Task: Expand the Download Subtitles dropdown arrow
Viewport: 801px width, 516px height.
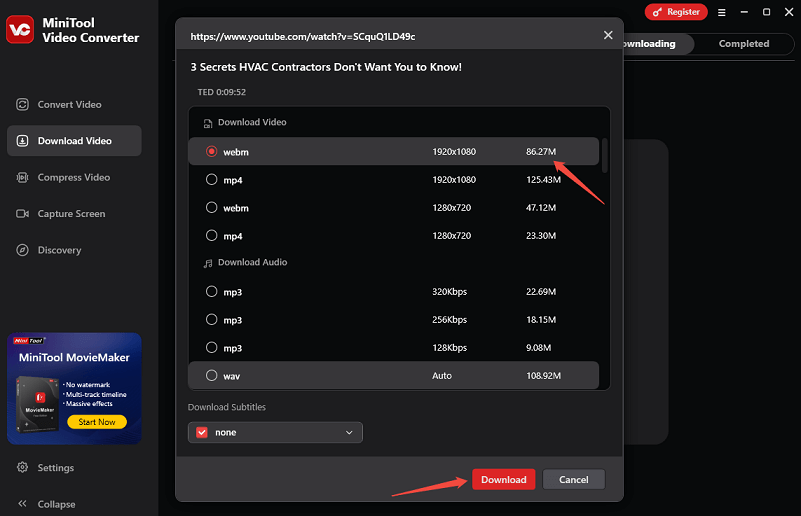Action: (349, 432)
